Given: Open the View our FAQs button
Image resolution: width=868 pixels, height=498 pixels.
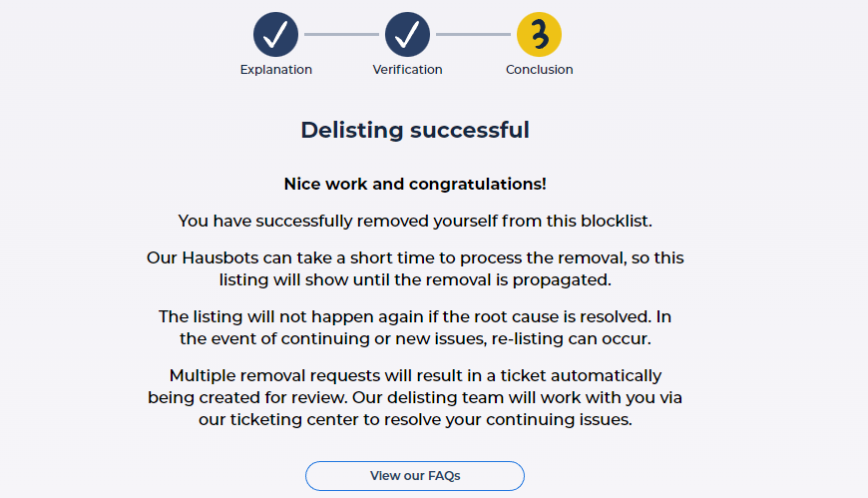Looking at the screenshot, I should pos(415,476).
